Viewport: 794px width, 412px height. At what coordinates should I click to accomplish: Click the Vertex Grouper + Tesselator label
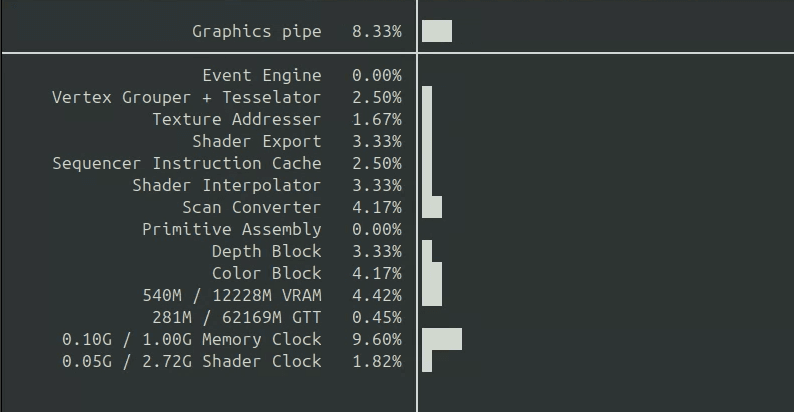coord(187,97)
